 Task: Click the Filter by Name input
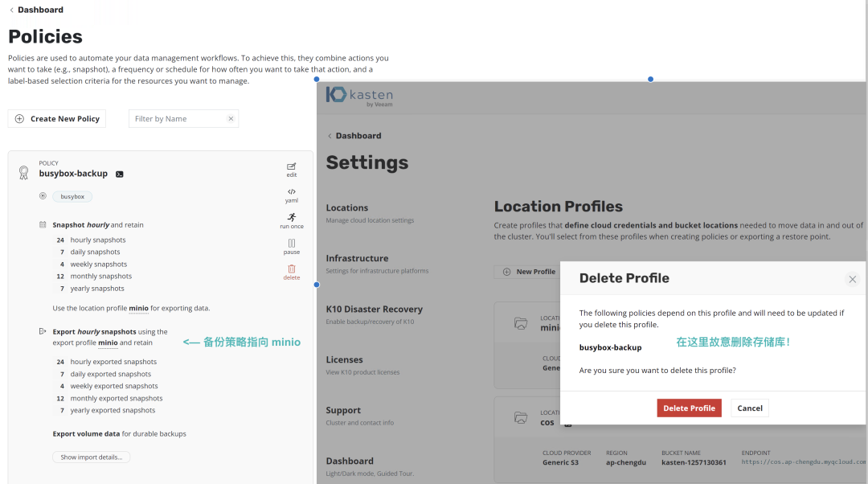click(178, 118)
